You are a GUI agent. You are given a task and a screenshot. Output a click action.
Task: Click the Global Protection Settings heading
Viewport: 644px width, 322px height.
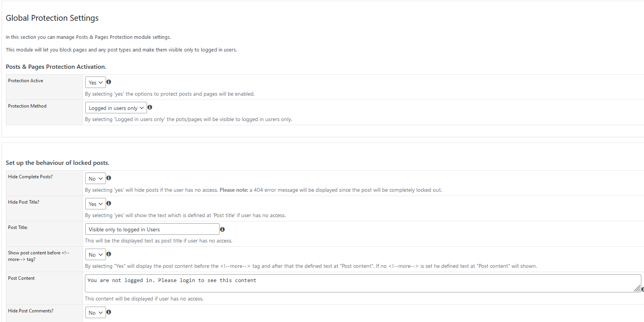pyautogui.click(x=52, y=18)
